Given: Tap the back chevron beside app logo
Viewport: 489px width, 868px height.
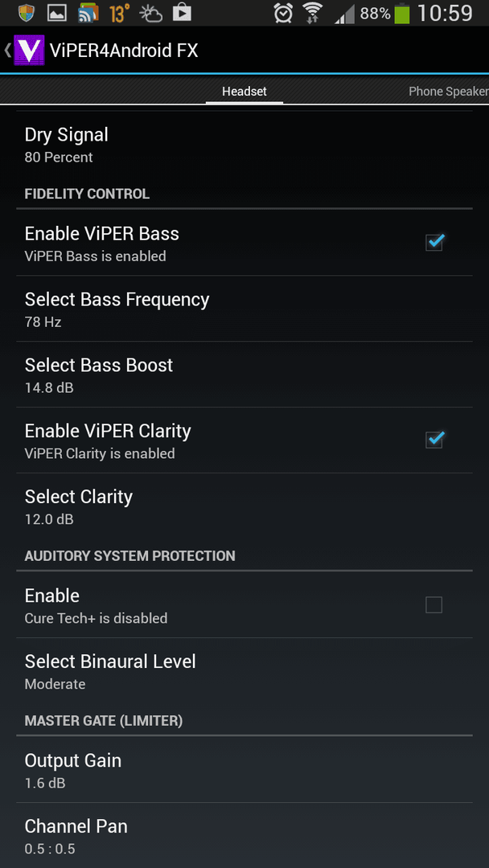Looking at the screenshot, I should click(7, 51).
